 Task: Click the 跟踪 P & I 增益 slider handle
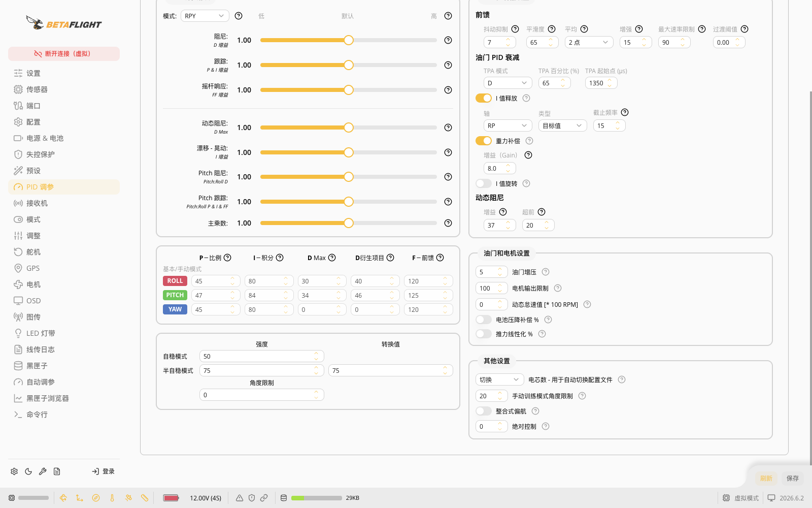pyautogui.click(x=349, y=65)
